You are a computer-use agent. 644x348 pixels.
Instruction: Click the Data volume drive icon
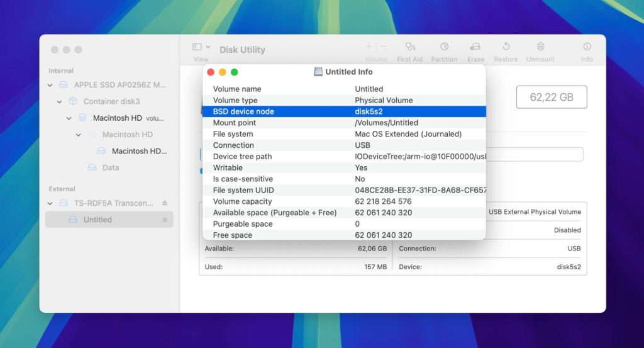point(92,167)
